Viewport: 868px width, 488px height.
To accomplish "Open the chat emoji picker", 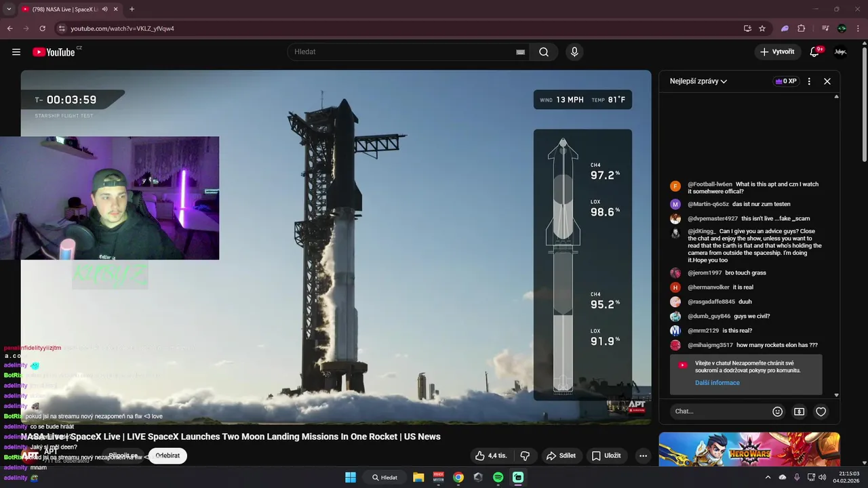I will [778, 411].
